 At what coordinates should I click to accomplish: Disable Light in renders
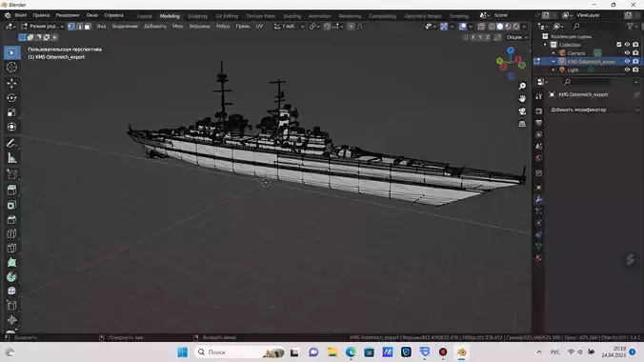635,70
